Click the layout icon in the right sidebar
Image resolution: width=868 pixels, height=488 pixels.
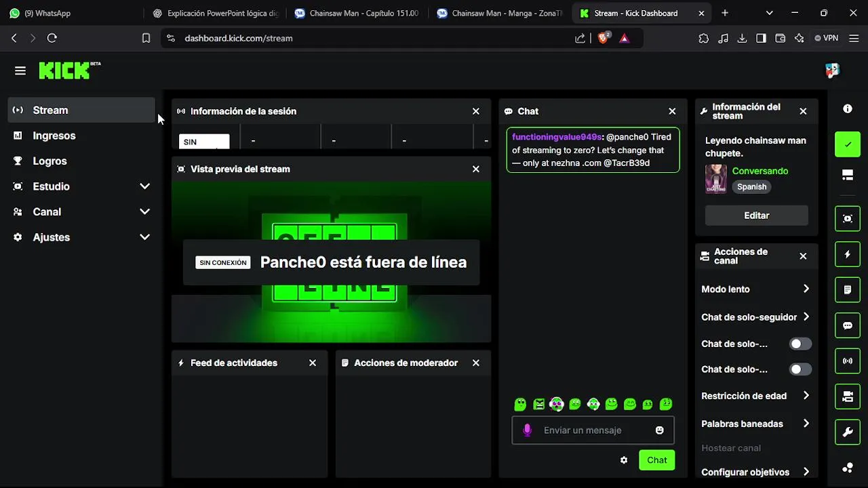click(x=848, y=176)
